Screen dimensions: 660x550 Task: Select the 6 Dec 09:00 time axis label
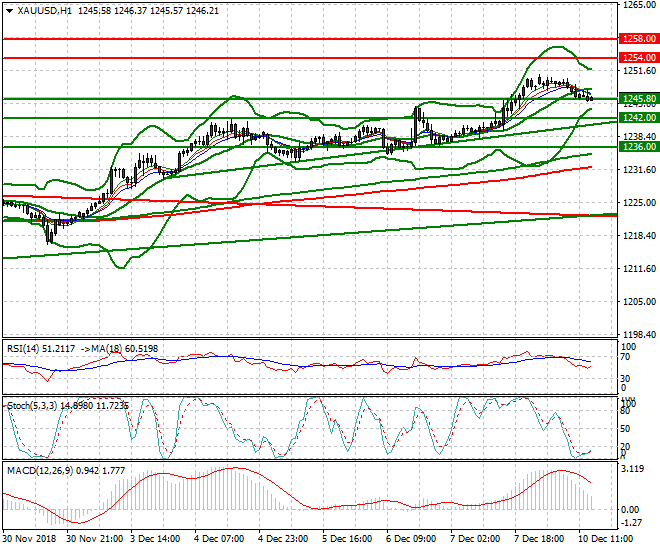411,539
